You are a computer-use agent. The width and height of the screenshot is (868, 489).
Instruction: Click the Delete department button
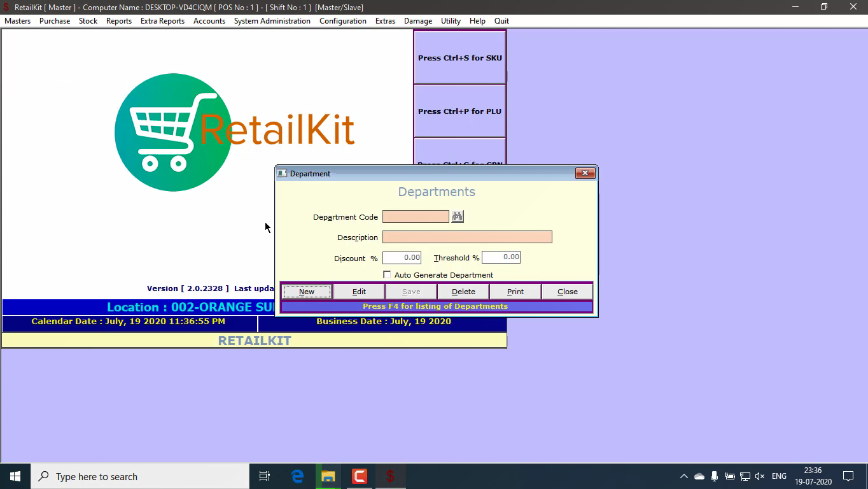coord(463,292)
